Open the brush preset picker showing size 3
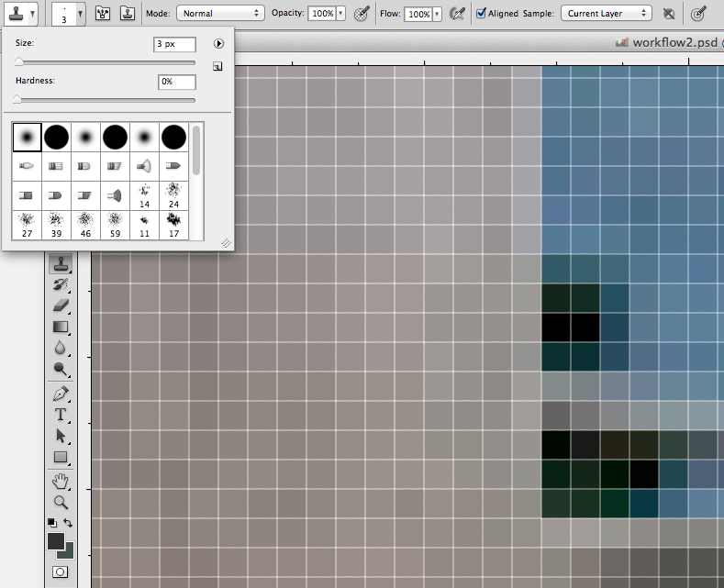 tap(68, 14)
